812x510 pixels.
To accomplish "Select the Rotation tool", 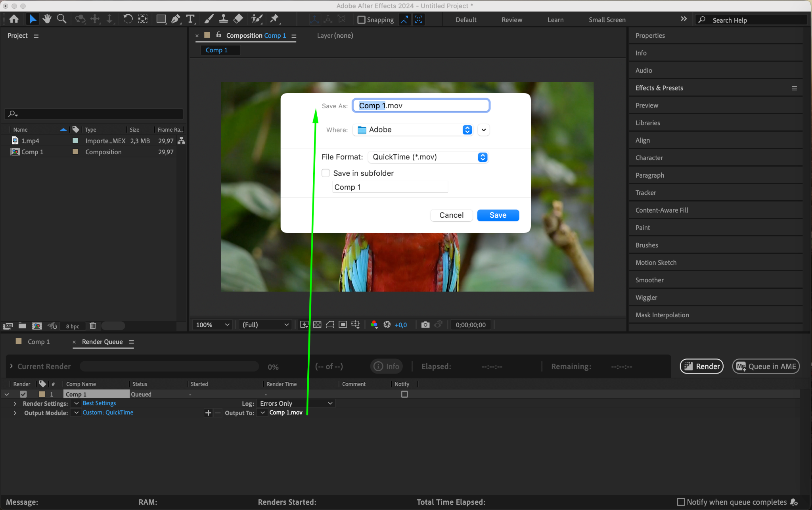I will click(128, 19).
